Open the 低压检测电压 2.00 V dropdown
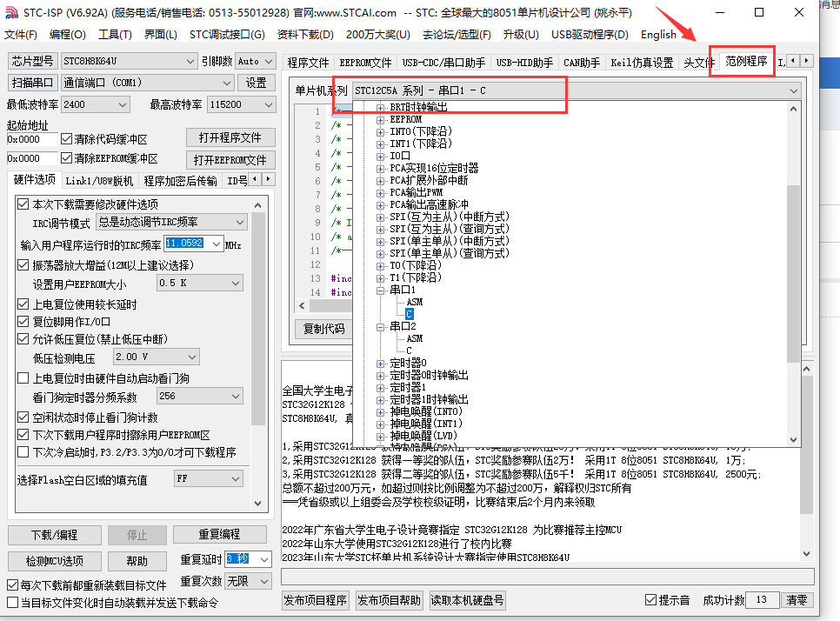Viewport: 840px width, 621px height. (192, 357)
